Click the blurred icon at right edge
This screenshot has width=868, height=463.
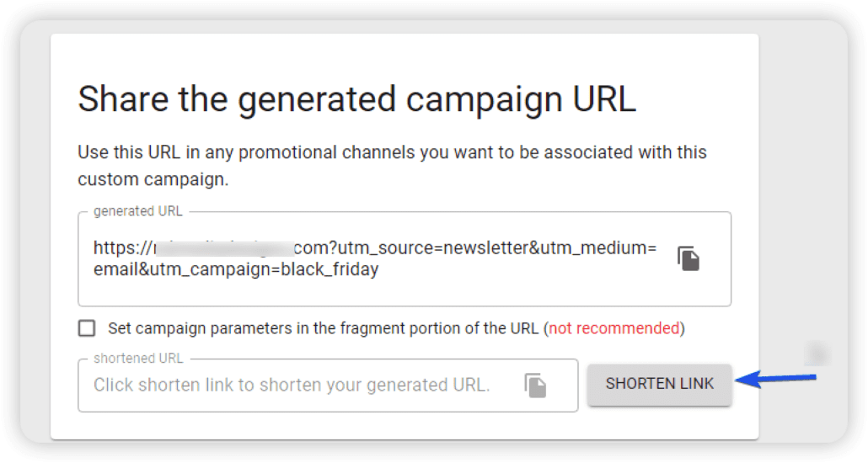click(817, 353)
